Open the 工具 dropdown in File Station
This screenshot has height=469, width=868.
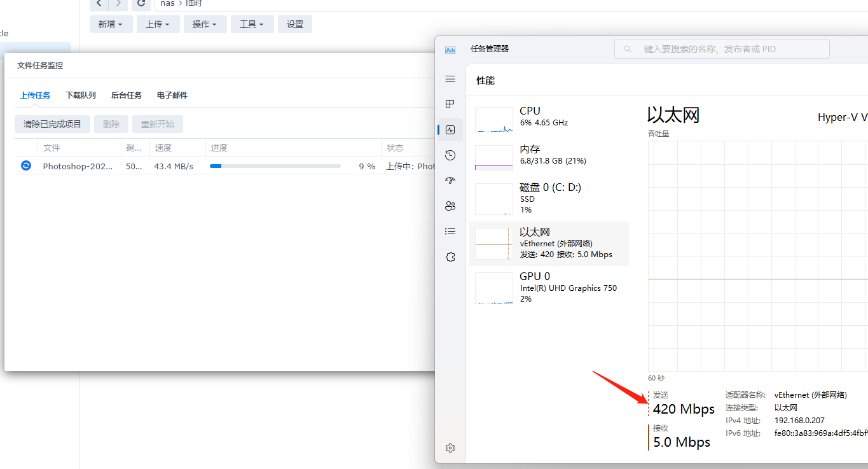click(x=252, y=24)
